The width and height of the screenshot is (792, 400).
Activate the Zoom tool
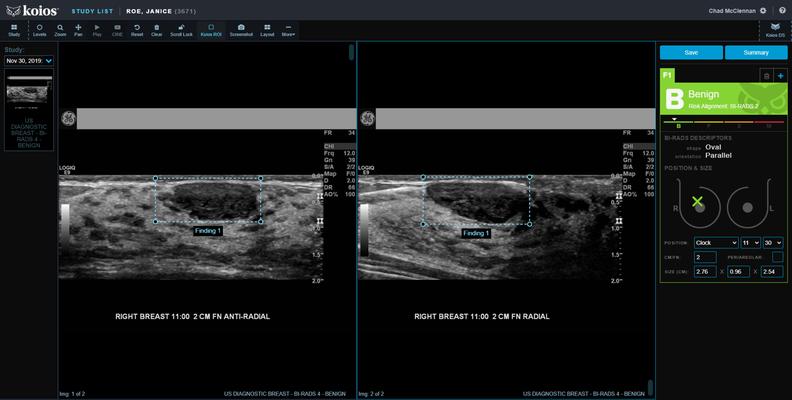[60, 29]
